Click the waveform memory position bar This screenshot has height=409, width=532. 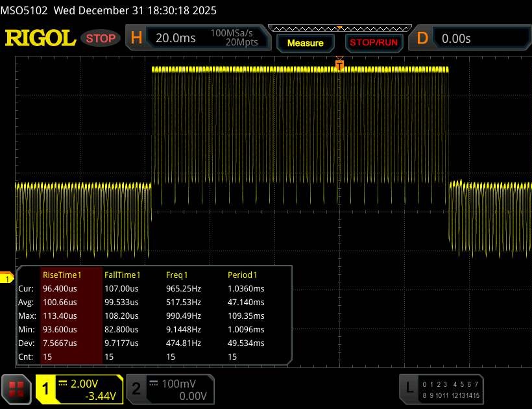[337, 29]
